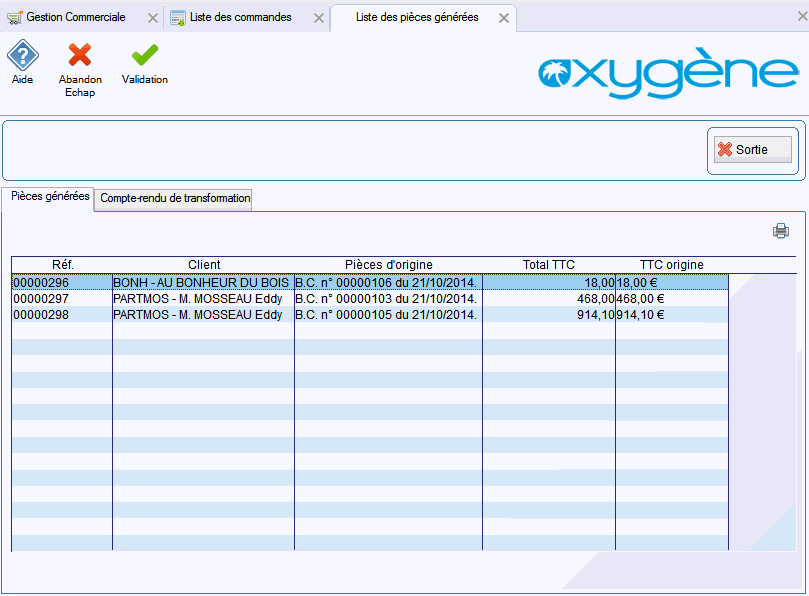Click the printer icon above the table
Screen dimensions: 809x596
[x=780, y=231]
